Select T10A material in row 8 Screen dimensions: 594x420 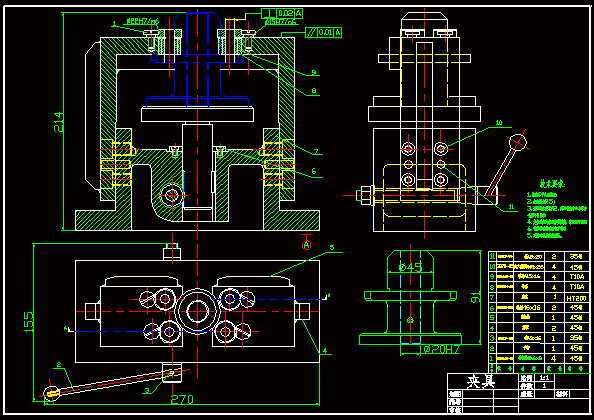[577, 287]
